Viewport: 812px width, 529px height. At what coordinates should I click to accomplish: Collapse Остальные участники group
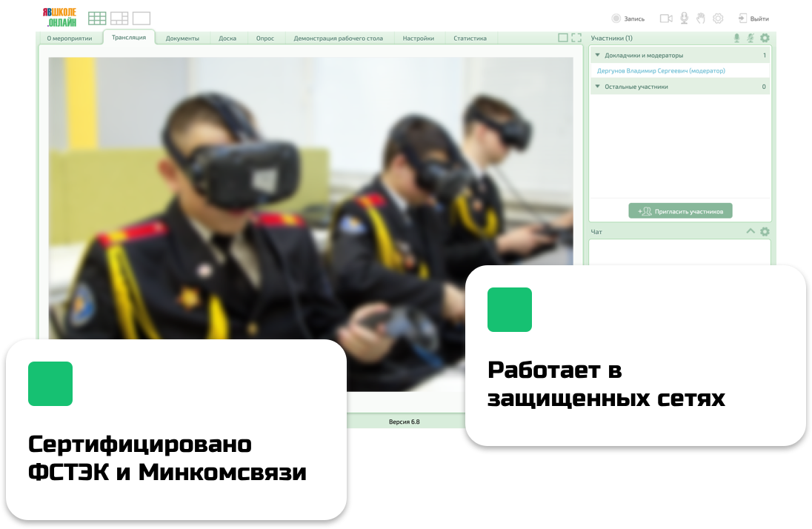coord(598,87)
